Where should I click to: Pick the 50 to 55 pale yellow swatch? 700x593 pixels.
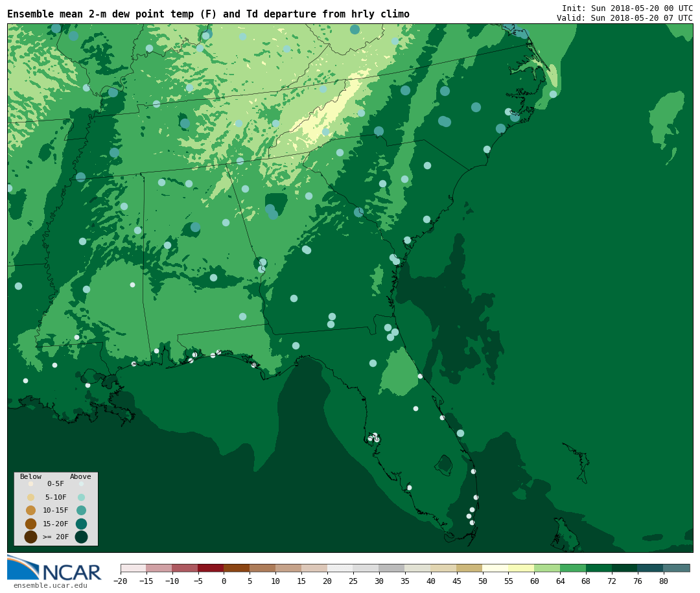[x=496, y=568]
